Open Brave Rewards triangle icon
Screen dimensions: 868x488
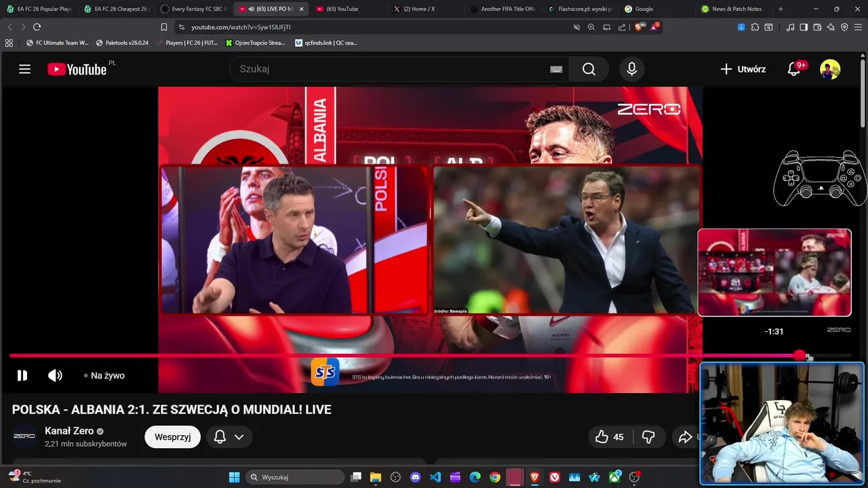[654, 27]
